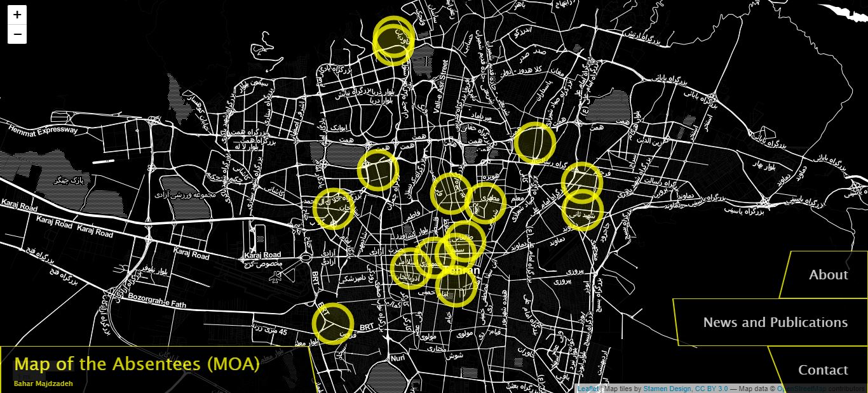Screen dimensions: 868x393
Task: Click westernmost marker in central cluster
Action: 333,209
